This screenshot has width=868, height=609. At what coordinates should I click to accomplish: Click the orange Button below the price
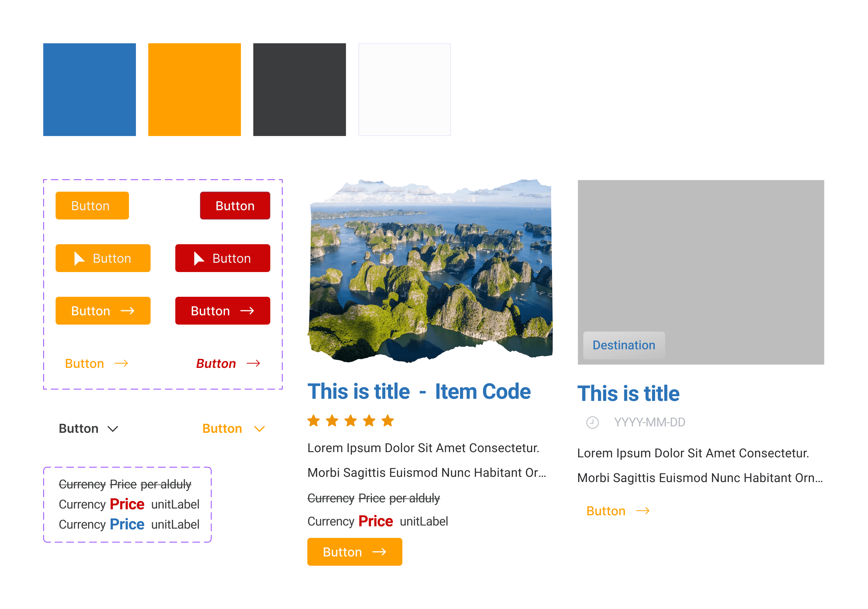pyautogui.click(x=355, y=552)
